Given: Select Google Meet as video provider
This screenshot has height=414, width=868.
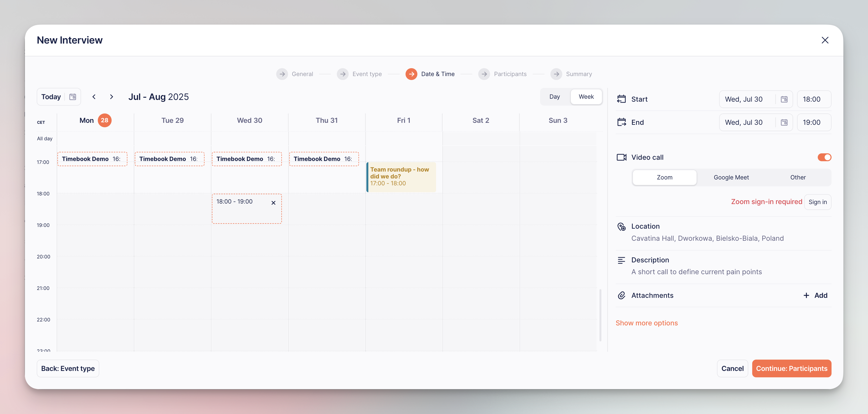Looking at the screenshot, I should click(x=731, y=177).
